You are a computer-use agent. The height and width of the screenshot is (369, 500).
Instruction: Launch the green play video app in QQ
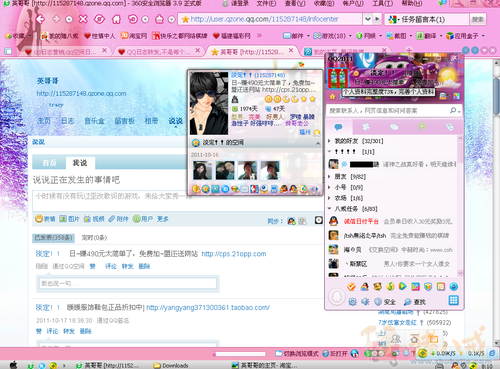click(403, 286)
